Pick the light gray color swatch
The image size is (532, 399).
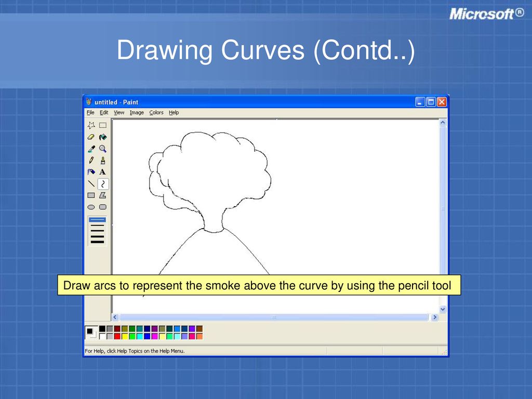[x=110, y=336]
